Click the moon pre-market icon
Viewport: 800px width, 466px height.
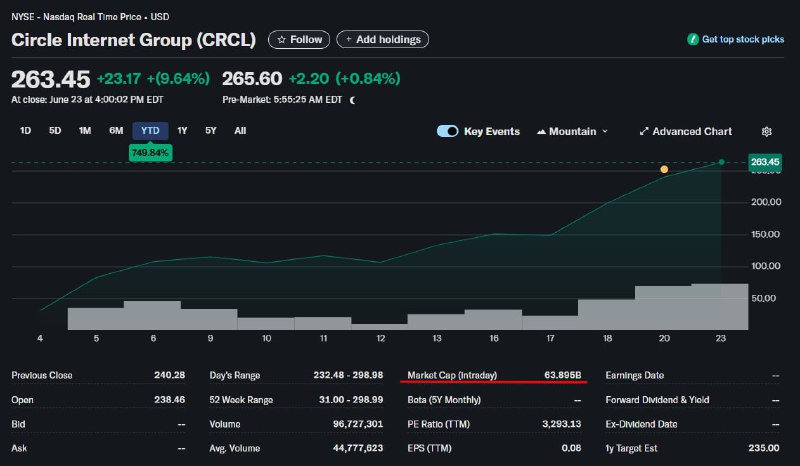point(353,100)
